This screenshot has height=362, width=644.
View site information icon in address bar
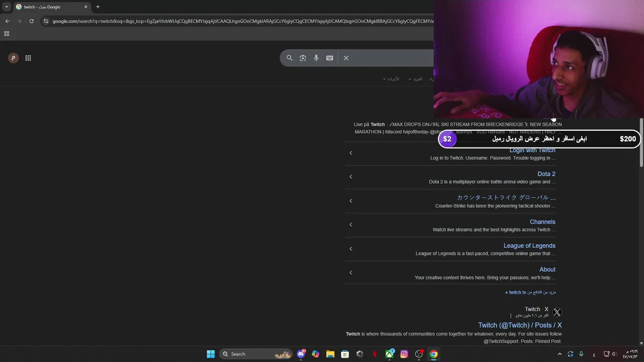[46, 21]
